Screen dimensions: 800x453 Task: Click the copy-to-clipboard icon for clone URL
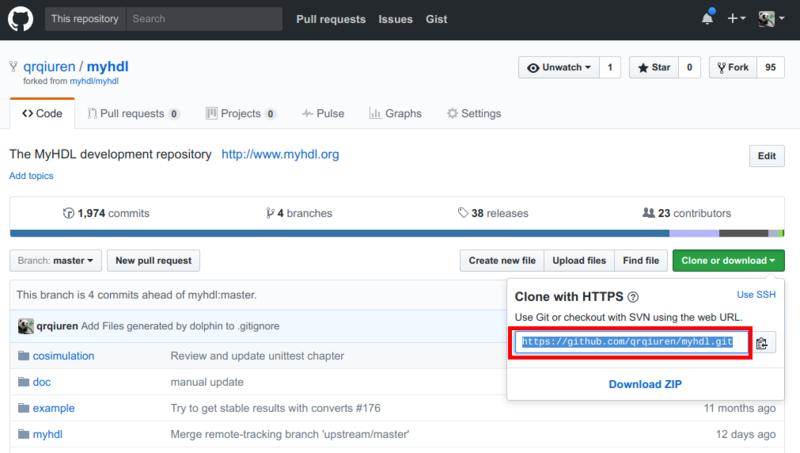tap(762, 343)
